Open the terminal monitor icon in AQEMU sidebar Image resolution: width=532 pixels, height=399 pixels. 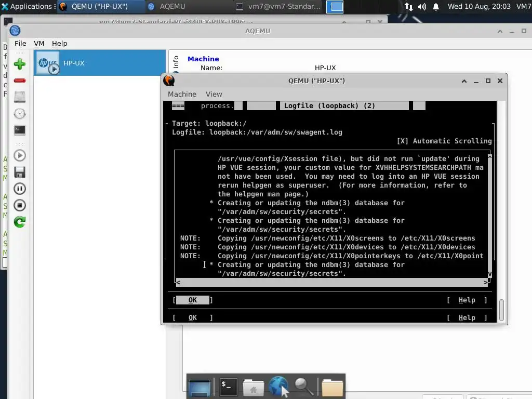(x=20, y=130)
